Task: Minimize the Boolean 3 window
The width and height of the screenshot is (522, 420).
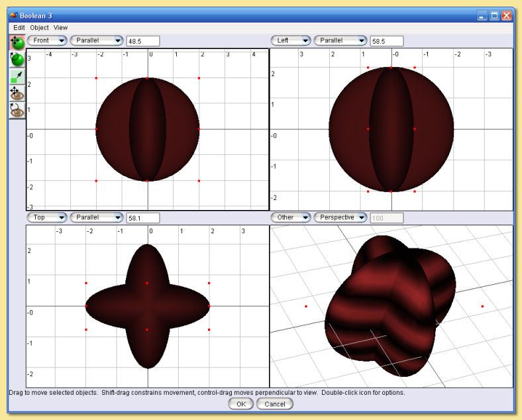Action: point(482,16)
